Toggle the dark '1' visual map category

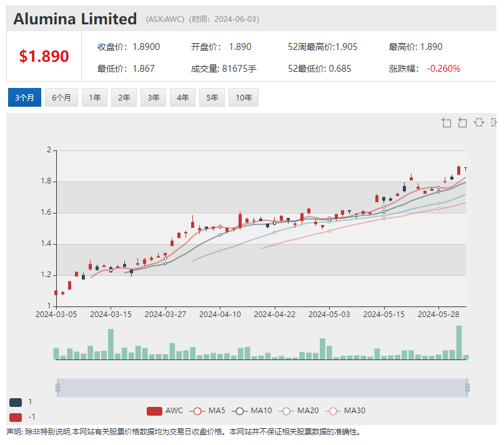16,403
